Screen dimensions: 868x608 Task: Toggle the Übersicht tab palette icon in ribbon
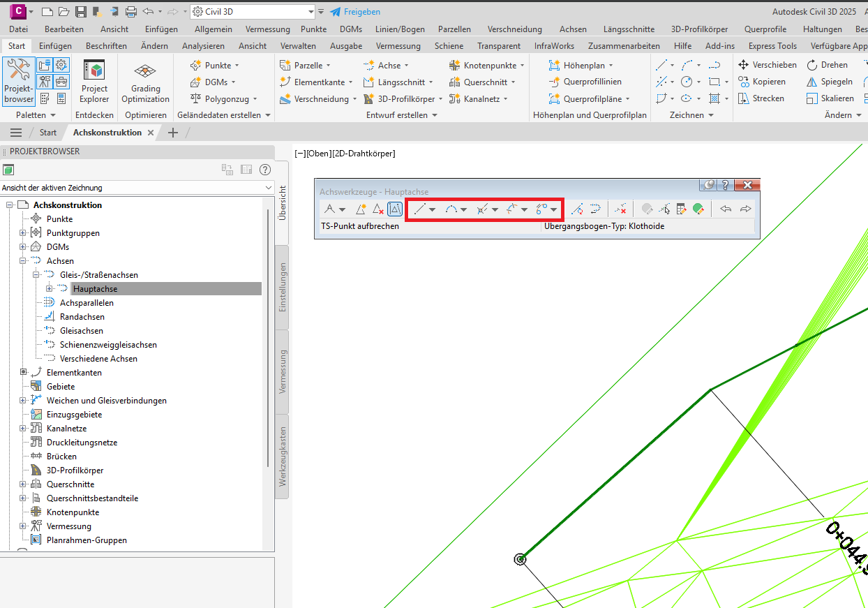(45, 65)
